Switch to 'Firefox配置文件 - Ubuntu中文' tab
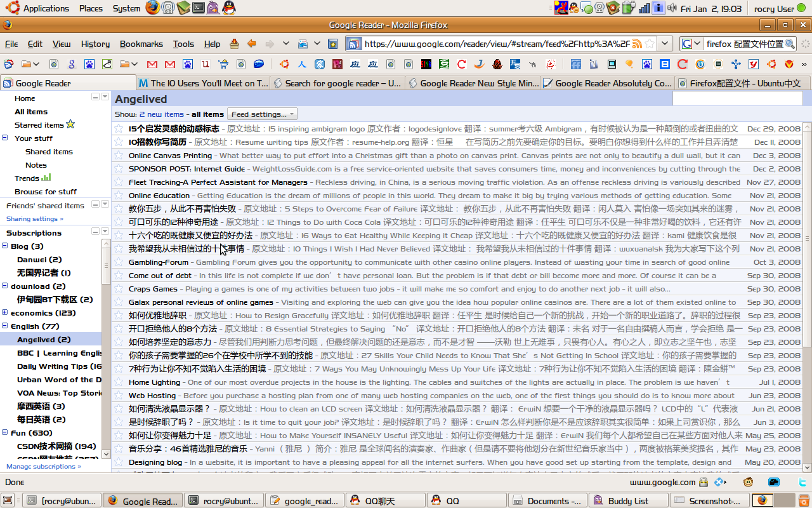812x508 pixels. (x=743, y=83)
